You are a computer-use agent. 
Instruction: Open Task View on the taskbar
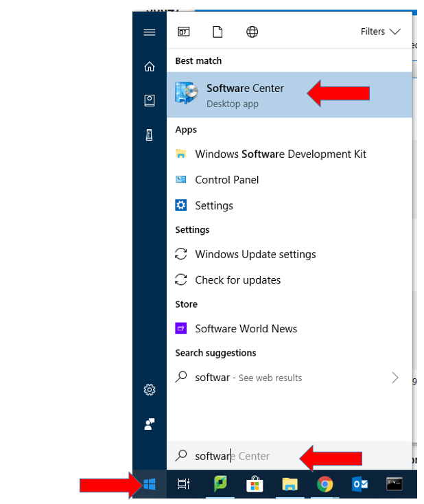(x=184, y=484)
